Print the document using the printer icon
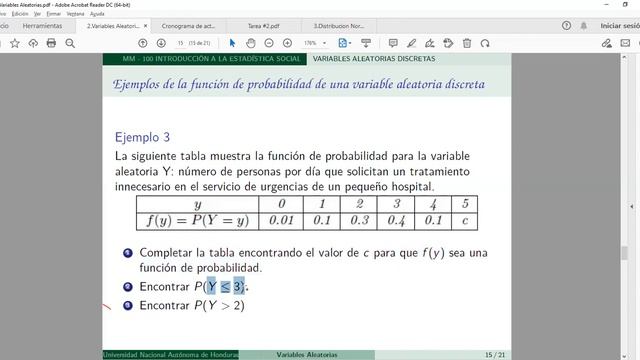 coord(51,43)
